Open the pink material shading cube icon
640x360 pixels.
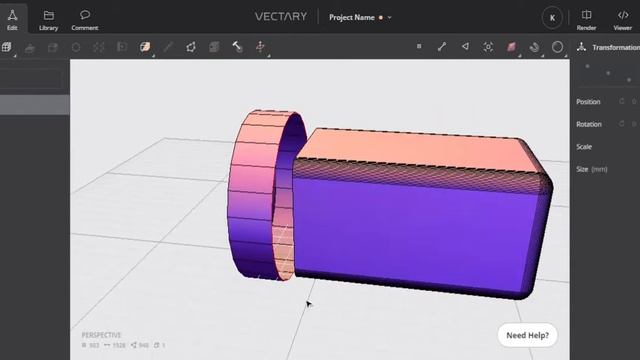(511, 47)
